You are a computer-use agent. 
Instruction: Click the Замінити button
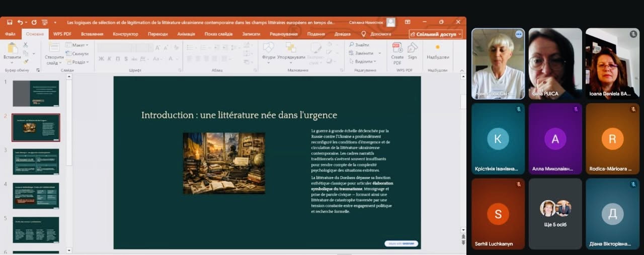361,53
